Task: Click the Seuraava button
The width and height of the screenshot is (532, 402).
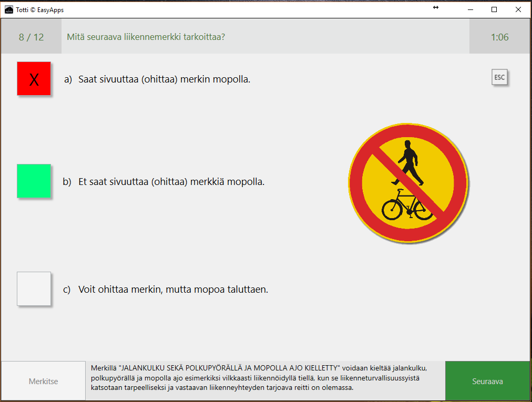Action: pyautogui.click(x=488, y=382)
